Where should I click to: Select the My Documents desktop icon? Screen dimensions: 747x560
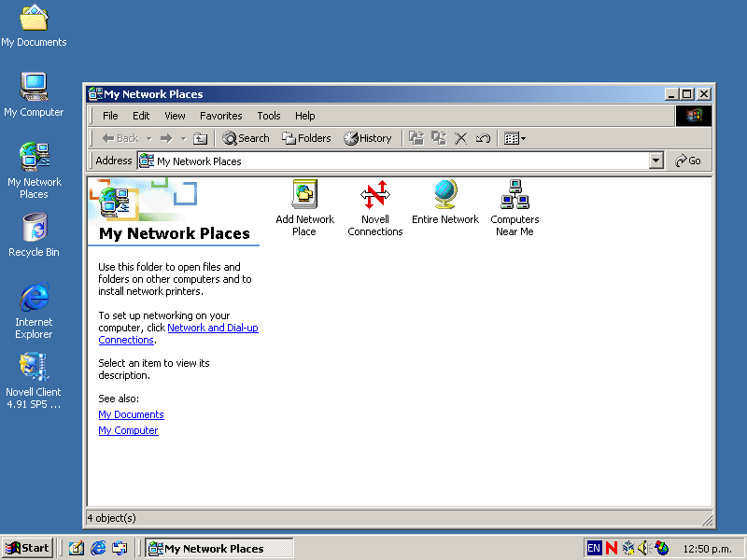(34, 26)
